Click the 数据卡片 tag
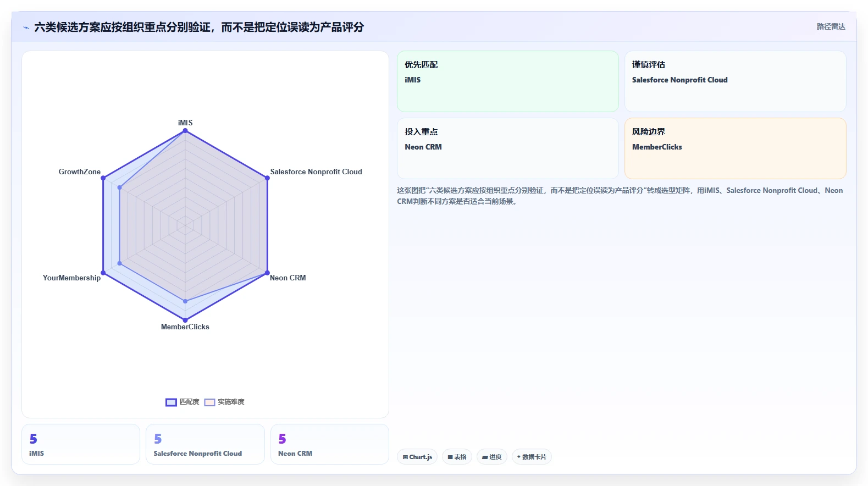 (532, 457)
